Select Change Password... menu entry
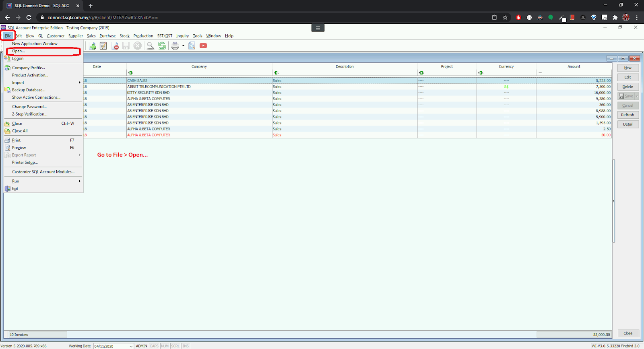Image resolution: width=644 pixels, height=349 pixels. tap(43, 107)
